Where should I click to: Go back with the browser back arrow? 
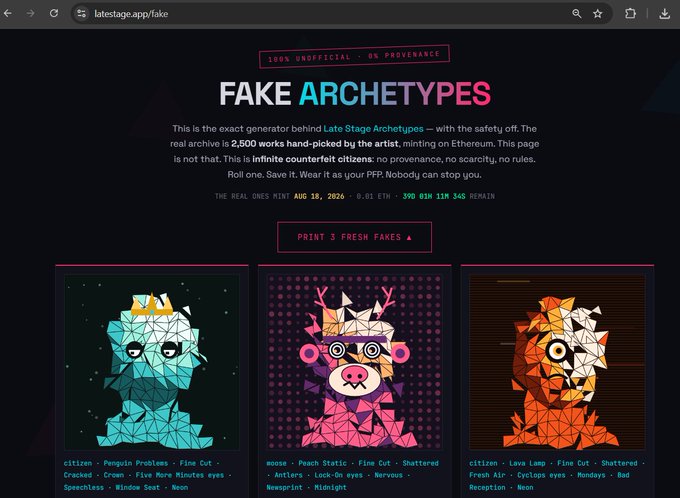(x=7, y=13)
